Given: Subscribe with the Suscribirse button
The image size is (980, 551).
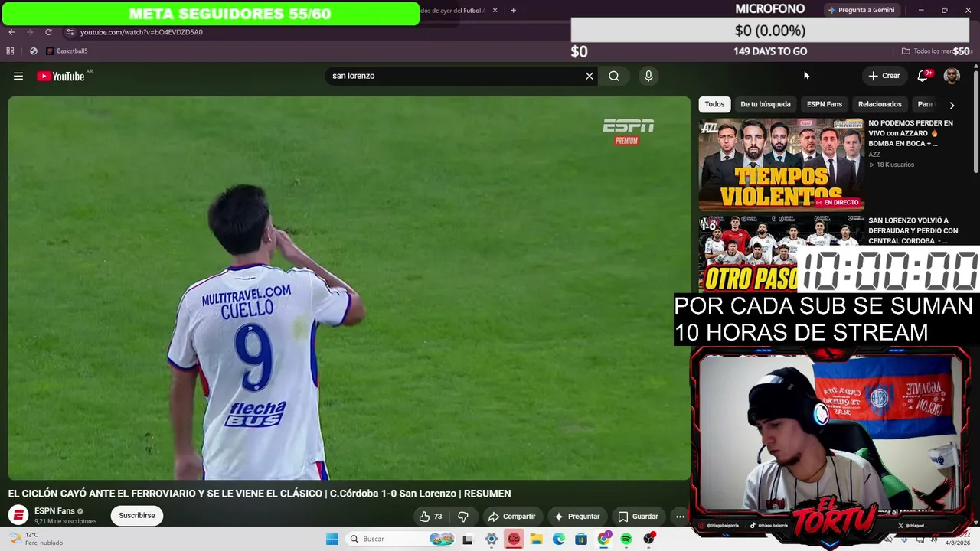Looking at the screenshot, I should [x=137, y=516].
